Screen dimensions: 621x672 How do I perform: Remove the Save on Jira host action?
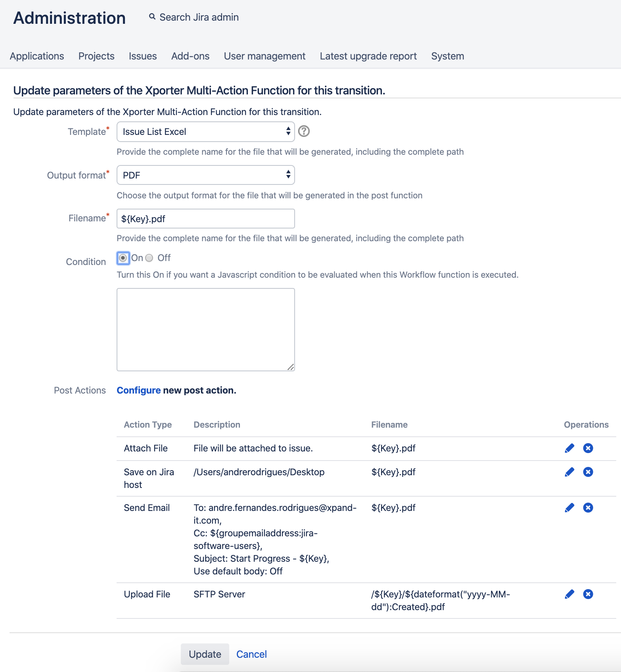point(588,472)
